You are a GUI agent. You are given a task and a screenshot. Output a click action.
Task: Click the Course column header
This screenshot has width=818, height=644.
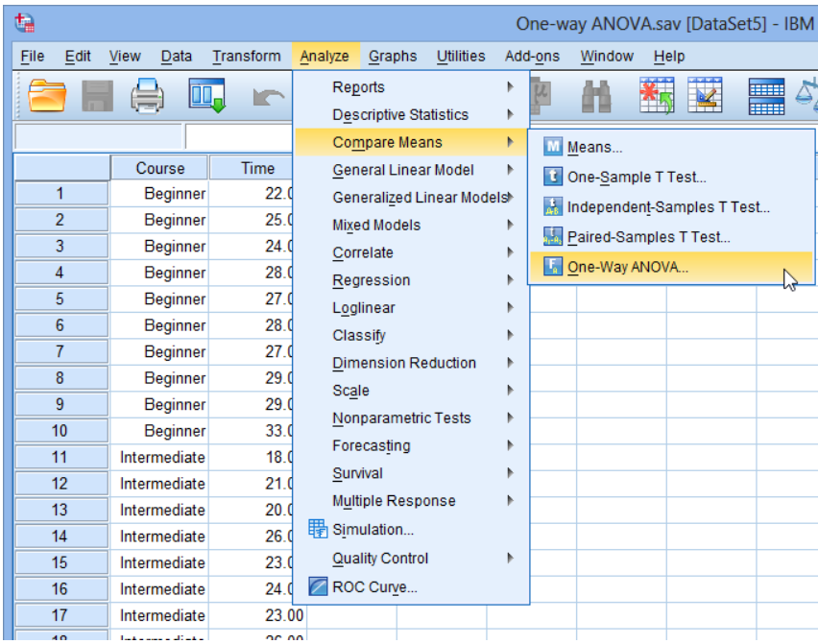click(159, 168)
